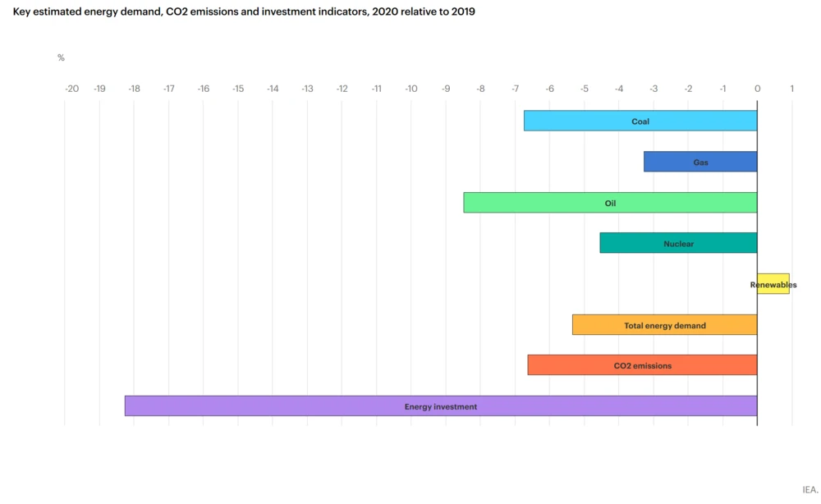Select the orange Total energy demand bar

[x=664, y=325]
